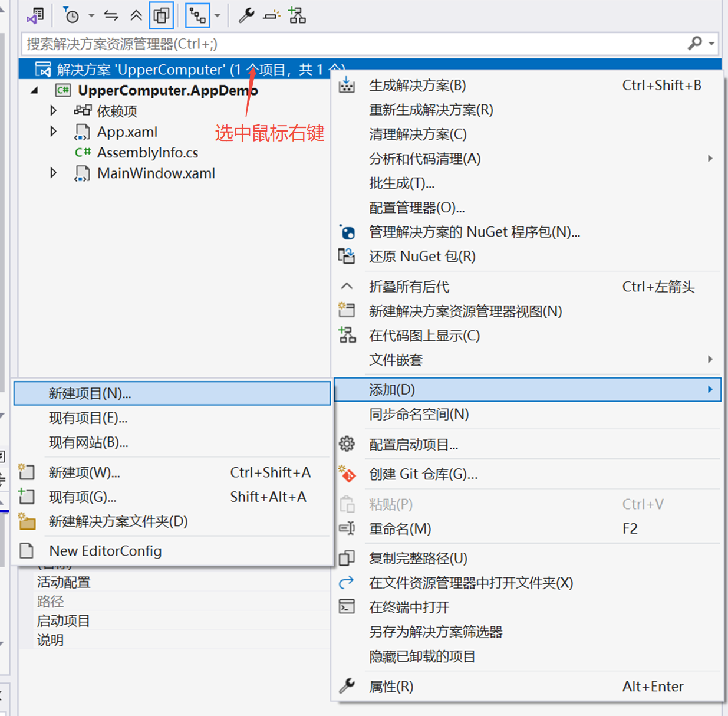Click the search magnifier icon
This screenshot has width=728, height=716.
coord(696,43)
